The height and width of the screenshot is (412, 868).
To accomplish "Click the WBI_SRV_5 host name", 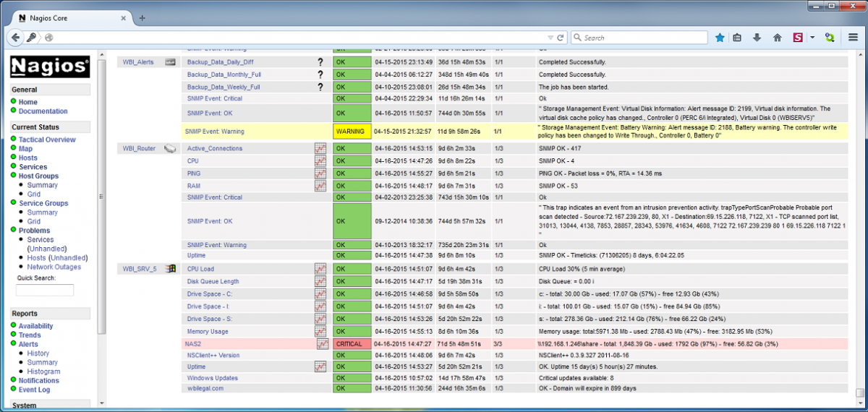I will coord(139,269).
